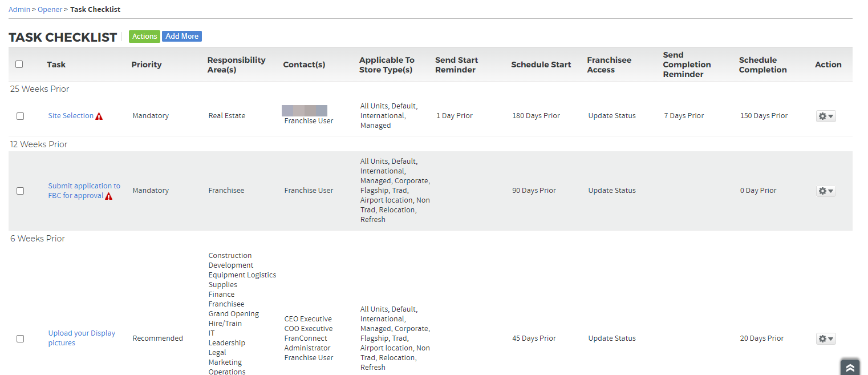This screenshot has height=375, width=868.
Task: Click 1 Day Prior start reminder value
Action: [455, 116]
